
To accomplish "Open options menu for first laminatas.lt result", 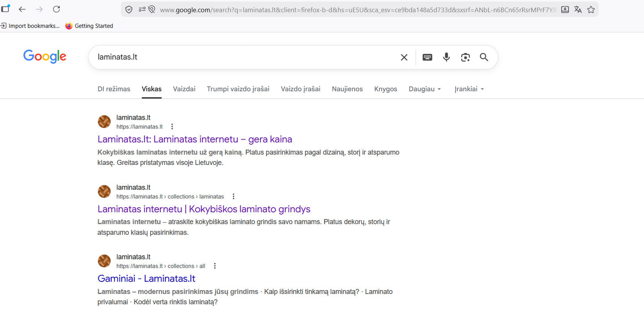I will click(x=172, y=127).
